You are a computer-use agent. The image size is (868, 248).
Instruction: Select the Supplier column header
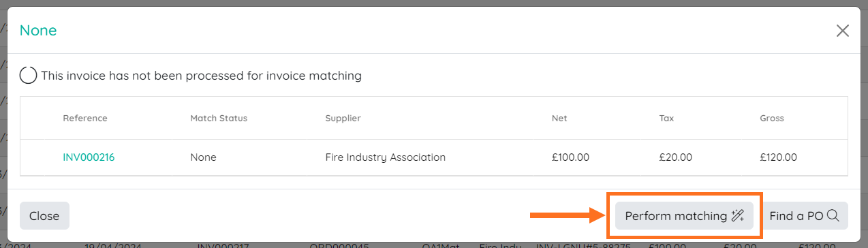[x=343, y=119]
